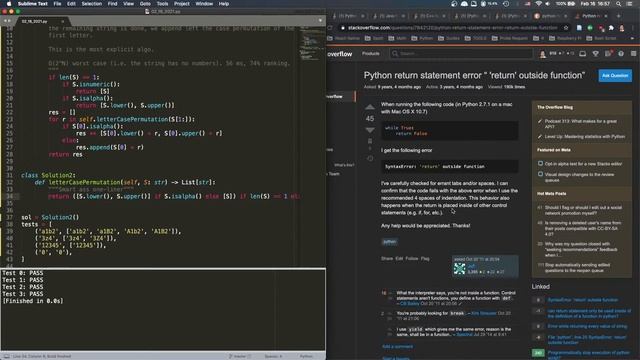Open the Project menu
This screenshot has height=360, width=640.
[x=182, y=4]
